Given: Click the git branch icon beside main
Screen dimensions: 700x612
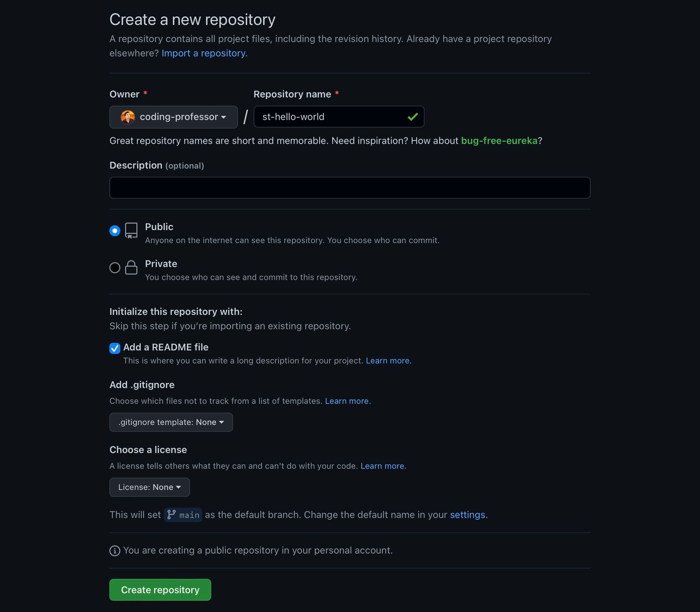Looking at the screenshot, I should point(171,515).
